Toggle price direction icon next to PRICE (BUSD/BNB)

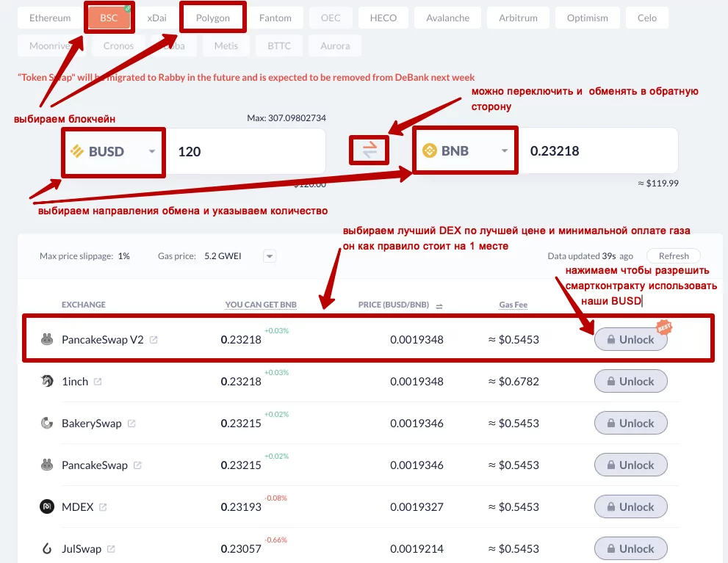[x=439, y=305]
